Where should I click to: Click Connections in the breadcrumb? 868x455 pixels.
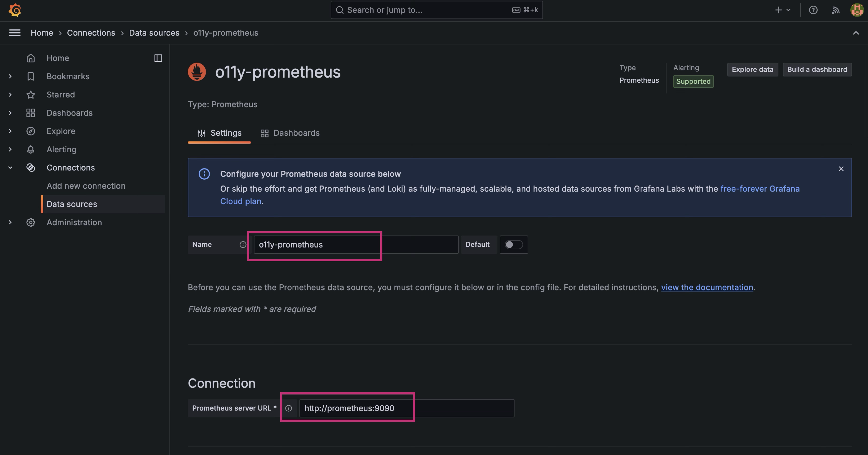(x=91, y=33)
